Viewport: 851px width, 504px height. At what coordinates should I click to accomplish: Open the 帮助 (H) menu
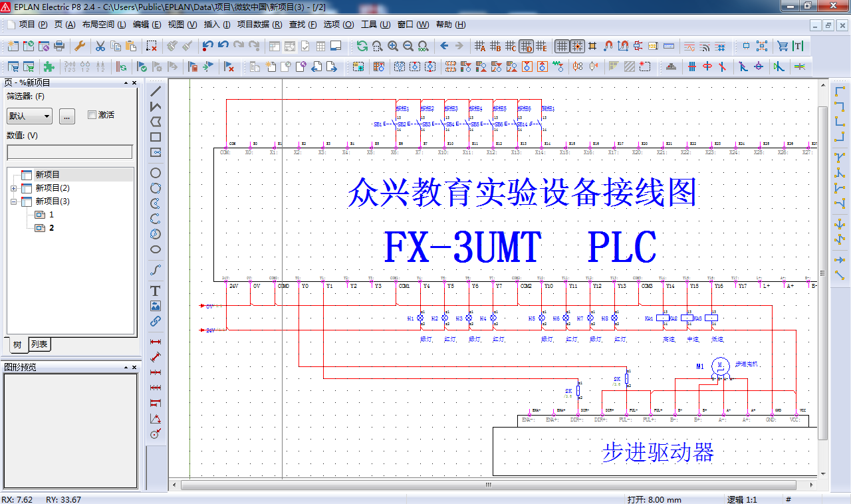point(451,25)
